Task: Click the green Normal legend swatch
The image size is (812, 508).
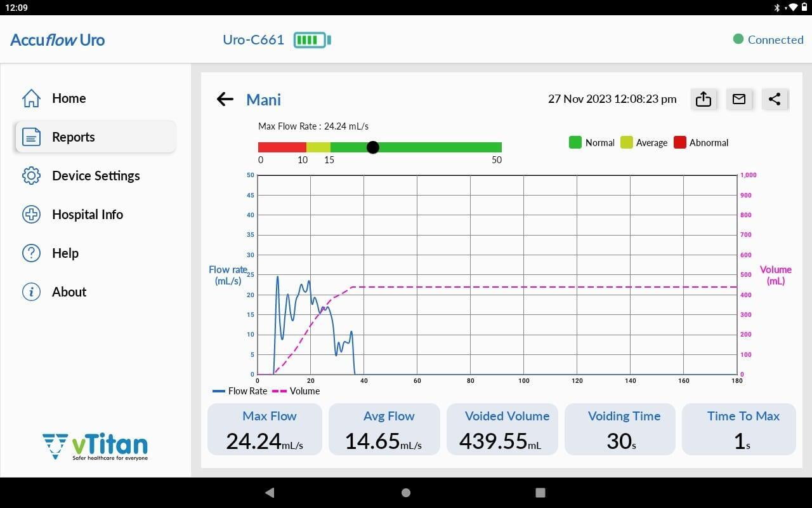Action: click(575, 142)
